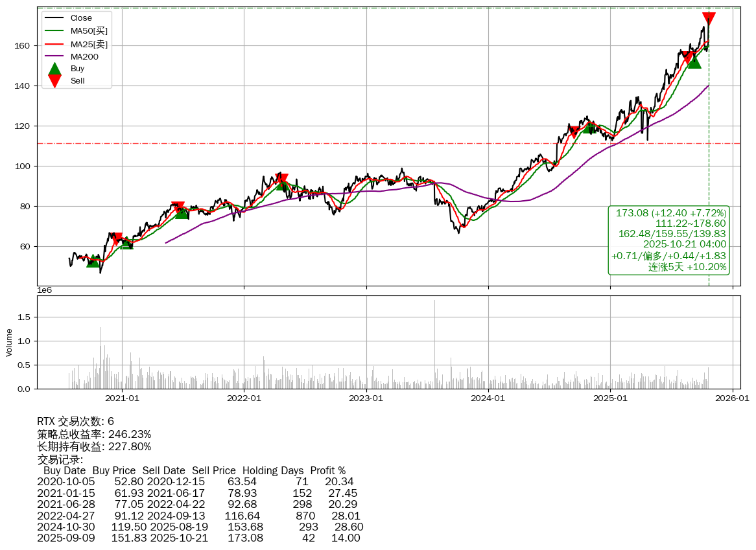Select the MA50 legend entry

(89, 30)
